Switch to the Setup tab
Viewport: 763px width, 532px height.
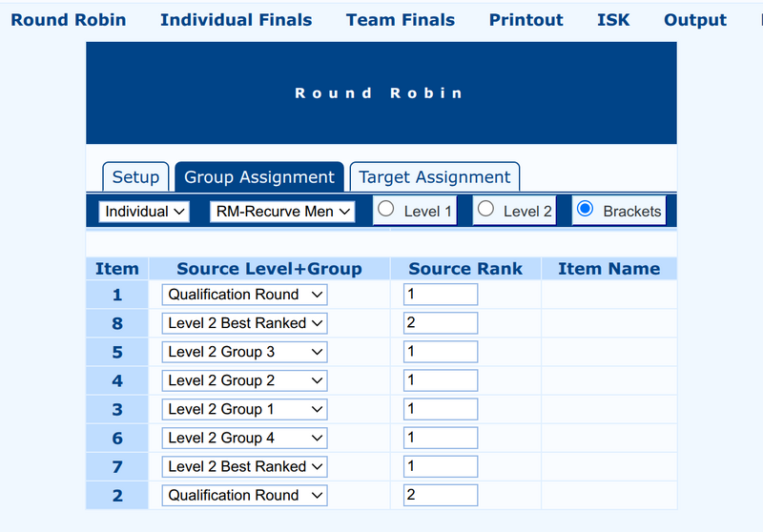135,177
